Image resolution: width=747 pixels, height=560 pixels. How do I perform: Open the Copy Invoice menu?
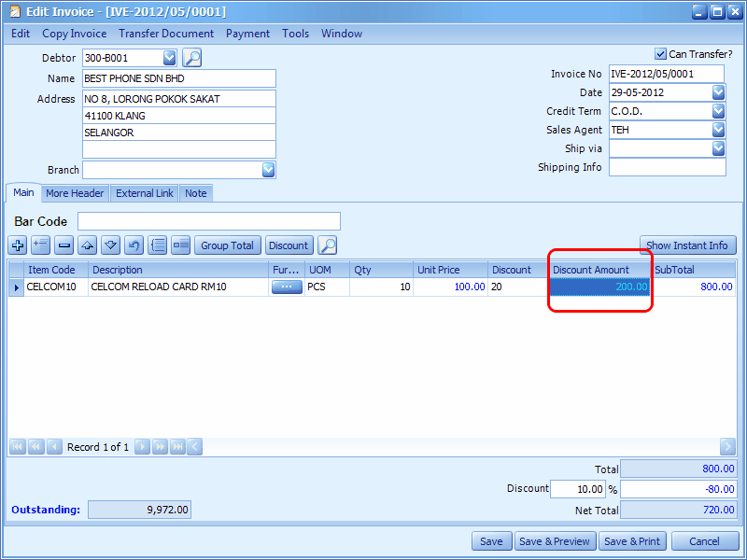coord(75,34)
